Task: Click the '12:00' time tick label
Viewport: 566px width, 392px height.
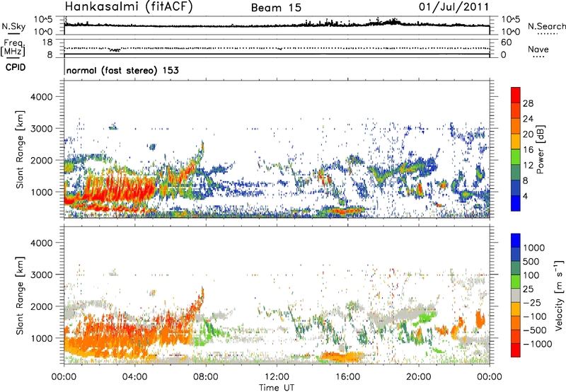Action: [277, 377]
